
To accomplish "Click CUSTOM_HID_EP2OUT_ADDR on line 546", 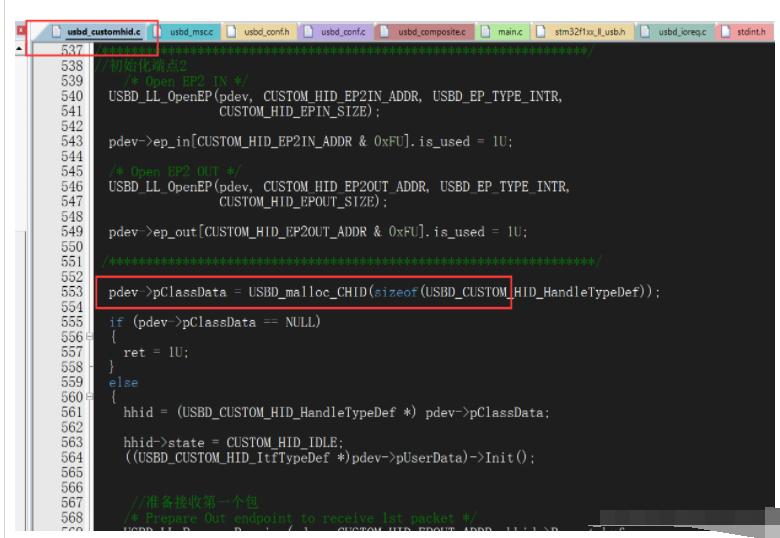I will coord(345,187).
